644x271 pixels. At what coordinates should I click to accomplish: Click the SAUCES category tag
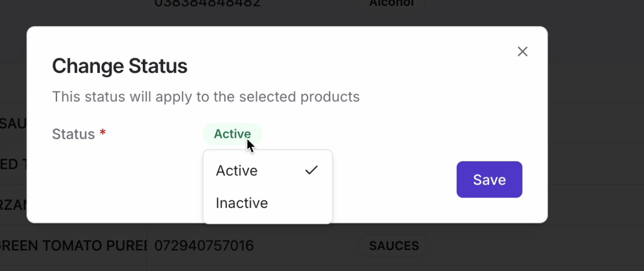pyautogui.click(x=394, y=246)
